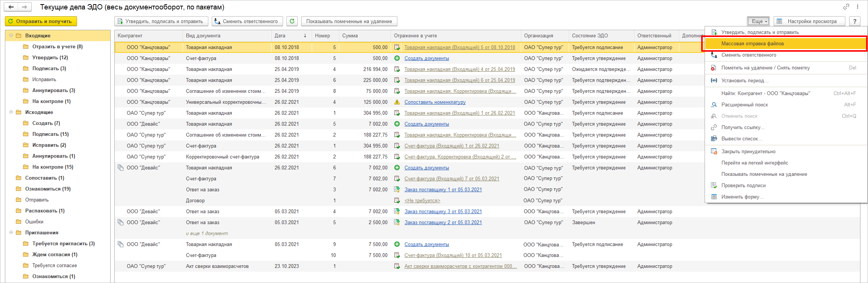868x283 pixels.
Task: Collapse the Входящие tree folder
Action: (11, 35)
